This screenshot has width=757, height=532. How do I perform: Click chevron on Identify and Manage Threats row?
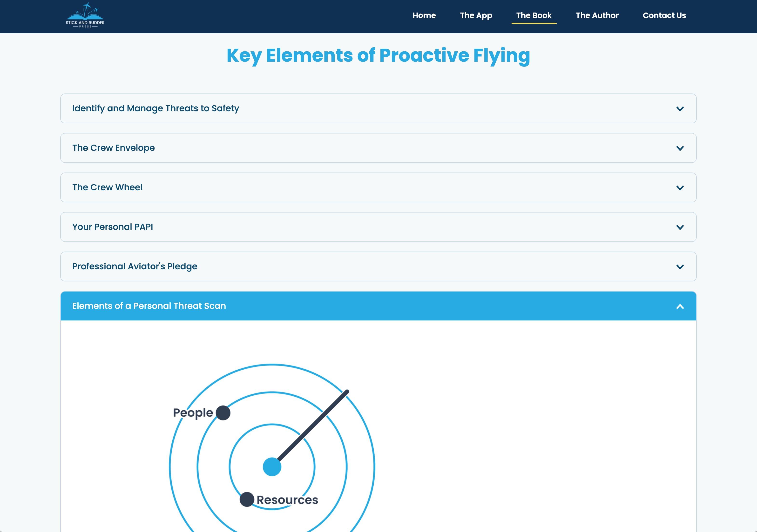tap(680, 109)
